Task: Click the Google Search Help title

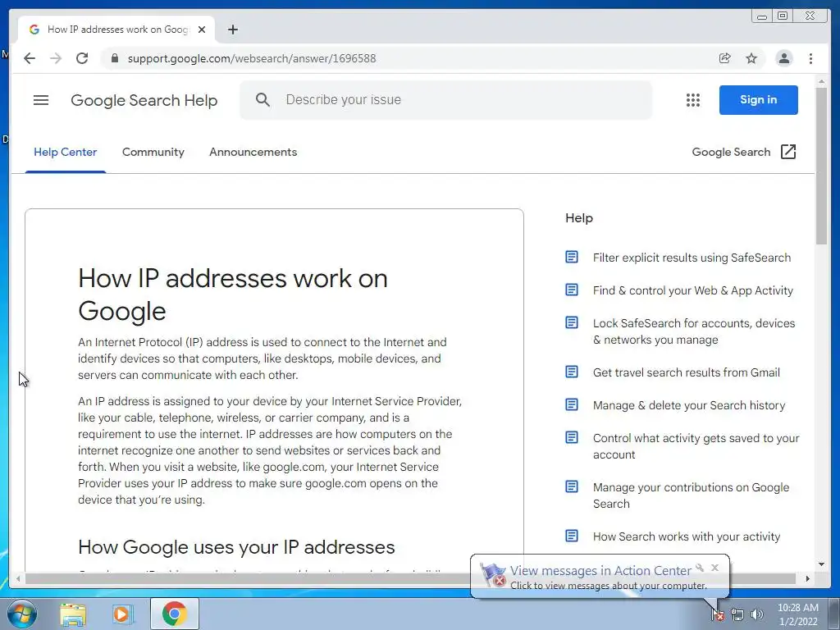Action: pos(144,100)
